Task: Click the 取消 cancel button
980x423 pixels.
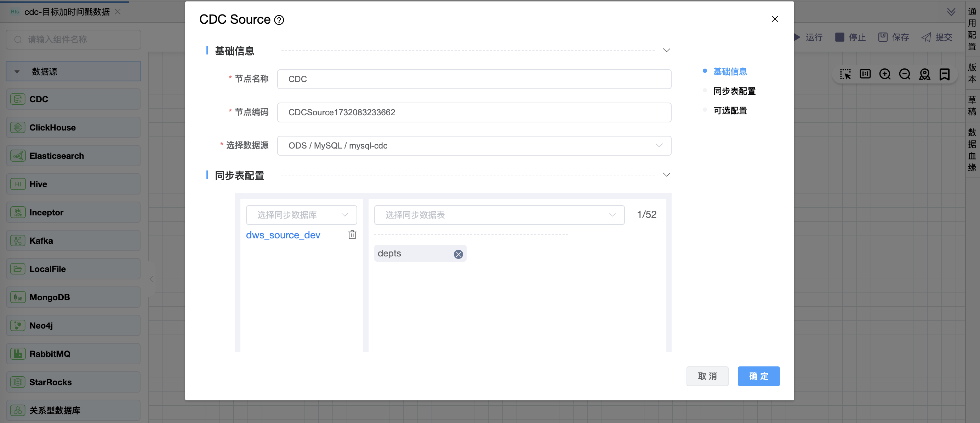Action: 707,376
